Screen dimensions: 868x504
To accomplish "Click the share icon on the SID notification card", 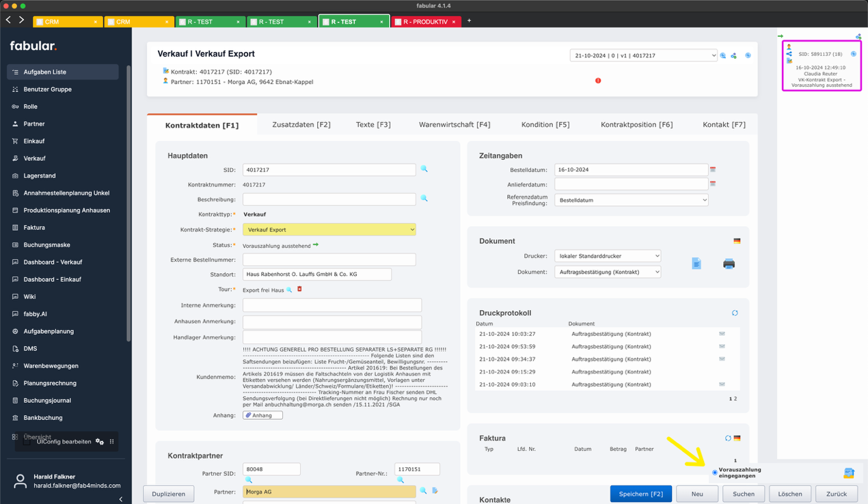I will [x=789, y=54].
